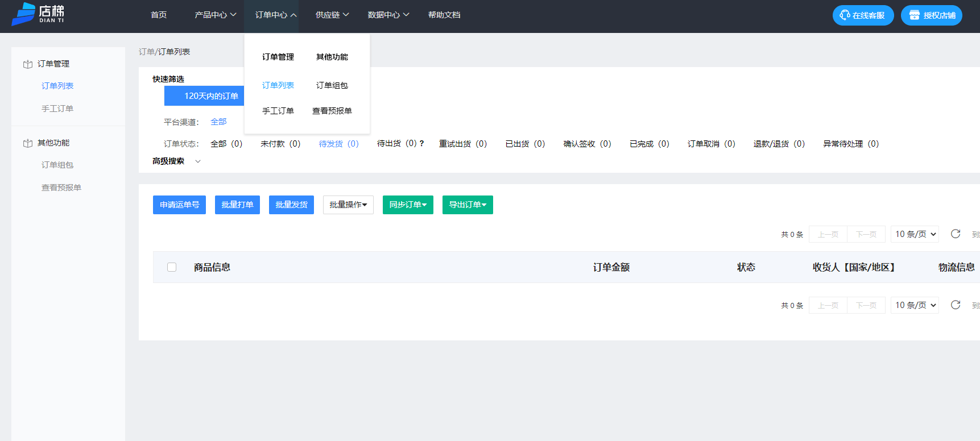
Task: Select 查看预报单 in the dropdown panel
Action: click(x=332, y=111)
